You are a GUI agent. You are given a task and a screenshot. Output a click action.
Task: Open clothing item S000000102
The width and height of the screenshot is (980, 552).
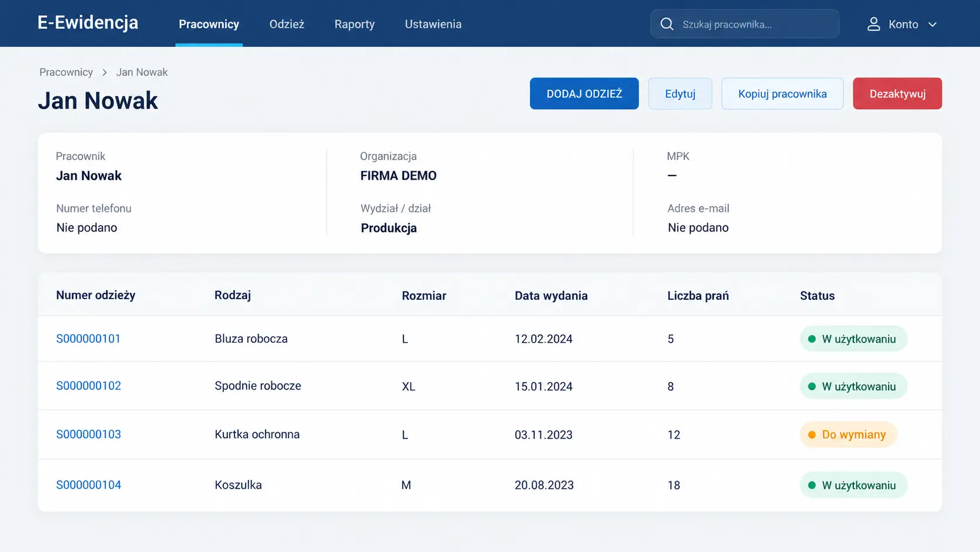click(89, 386)
